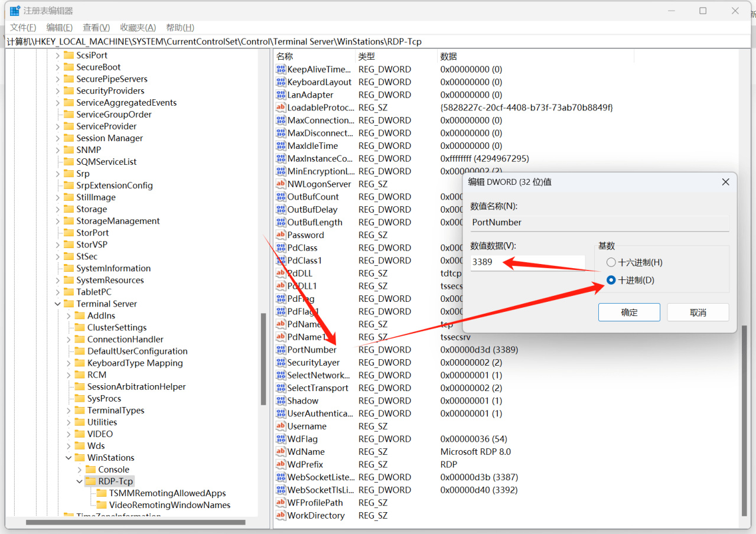Click the tree pane horizontal scrollbar thumb

click(135, 522)
